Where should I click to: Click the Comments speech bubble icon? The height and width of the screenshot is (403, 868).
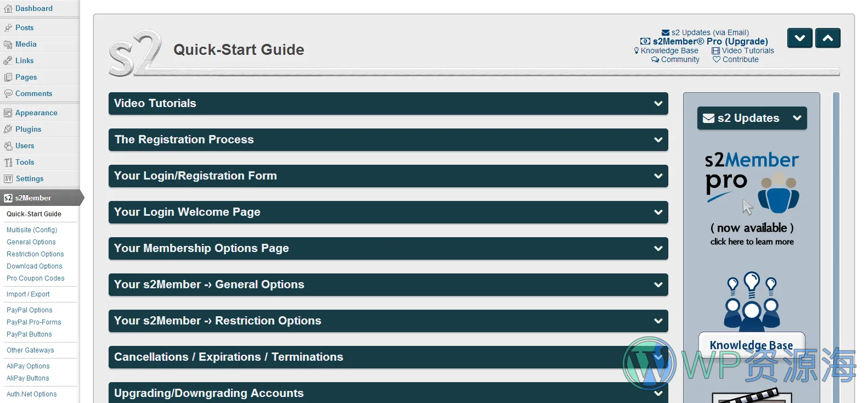8,94
